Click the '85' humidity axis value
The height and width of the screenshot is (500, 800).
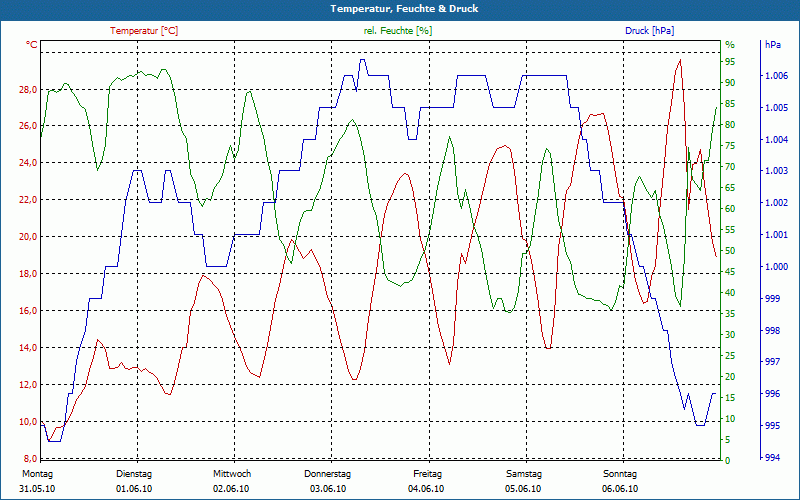click(731, 104)
